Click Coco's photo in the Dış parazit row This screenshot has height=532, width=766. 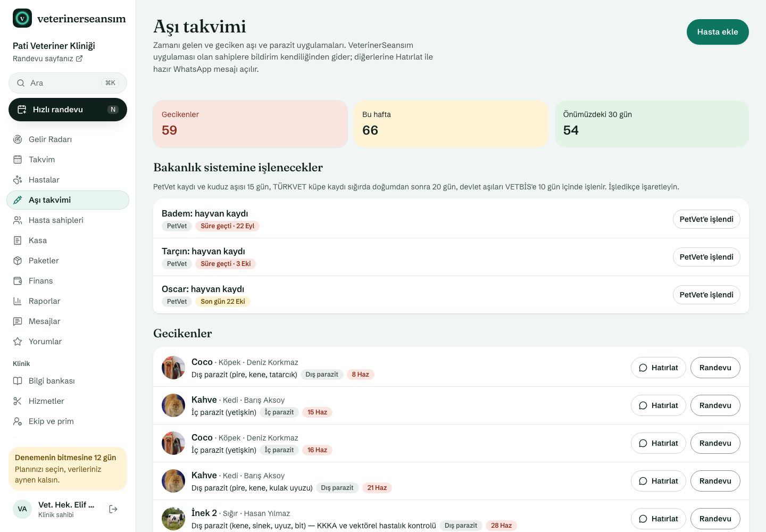tap(173, 368)
